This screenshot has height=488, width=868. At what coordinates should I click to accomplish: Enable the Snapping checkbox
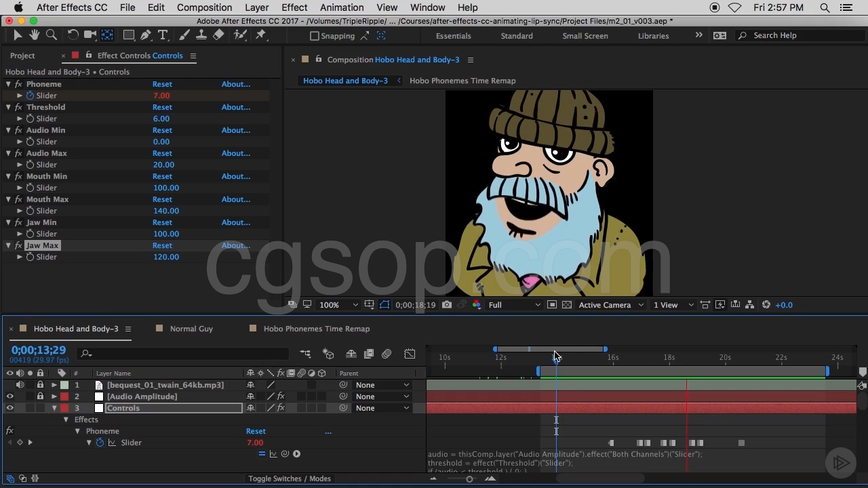pyautogui.click(x=315, y=36)
